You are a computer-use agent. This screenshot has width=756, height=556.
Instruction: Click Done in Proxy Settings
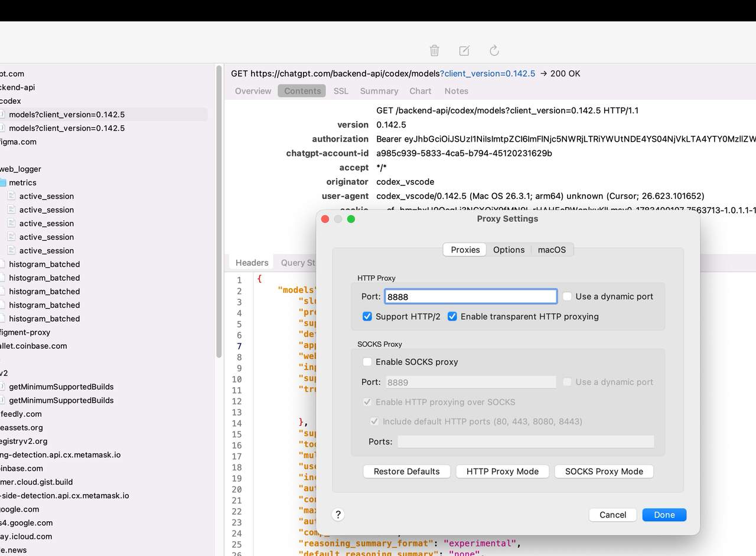coord(664,515)
